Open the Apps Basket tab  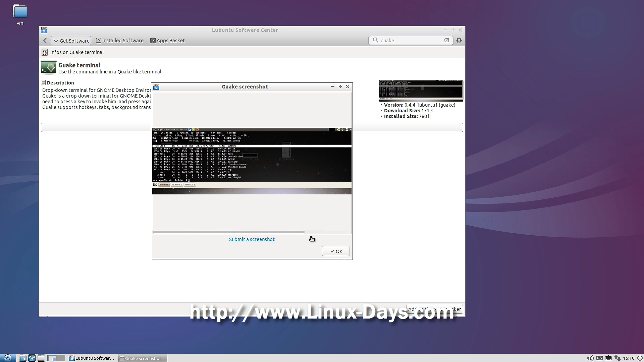click(x=167, y=41)
